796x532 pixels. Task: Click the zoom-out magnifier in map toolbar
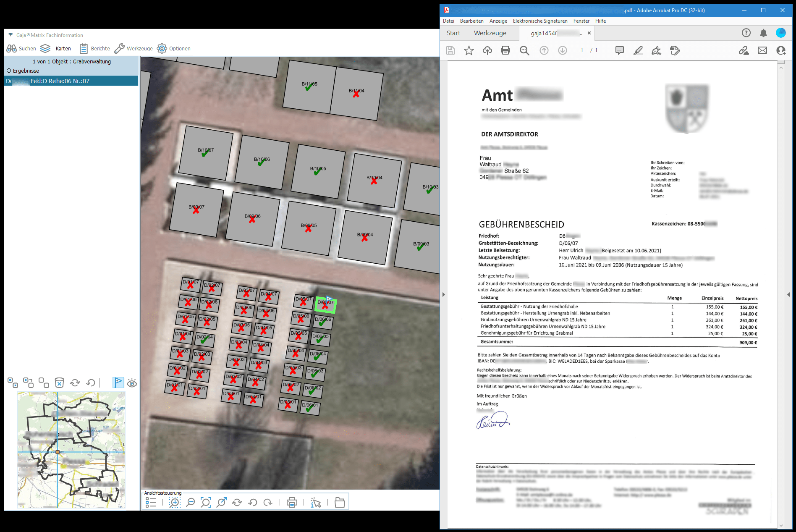tap(191, 502)
